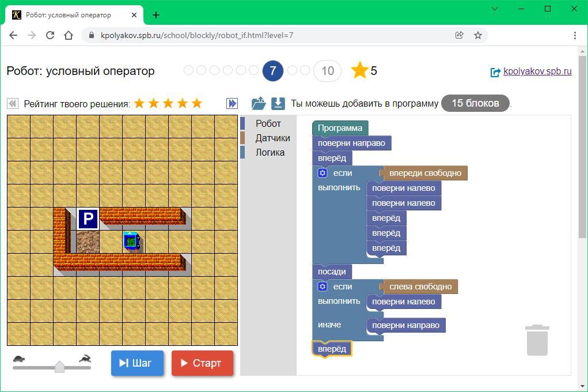The image size is (588, 392).
Task: Select the first level circle
Action: tap(188, 70)
